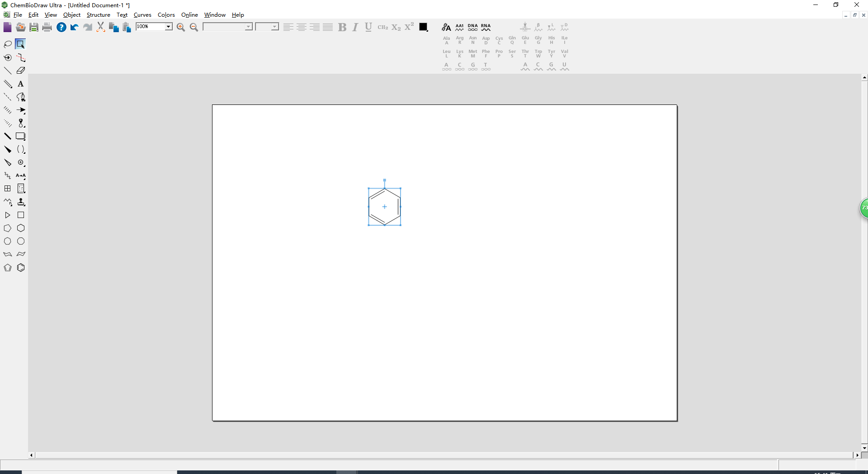
Task: Click the black color swatch
Action: (424, 27)
